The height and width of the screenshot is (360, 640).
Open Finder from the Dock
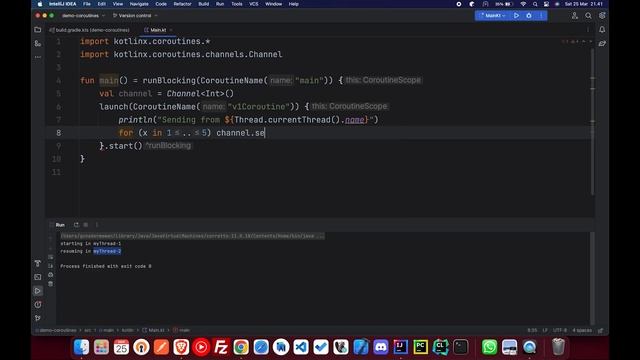click(81, 347)
